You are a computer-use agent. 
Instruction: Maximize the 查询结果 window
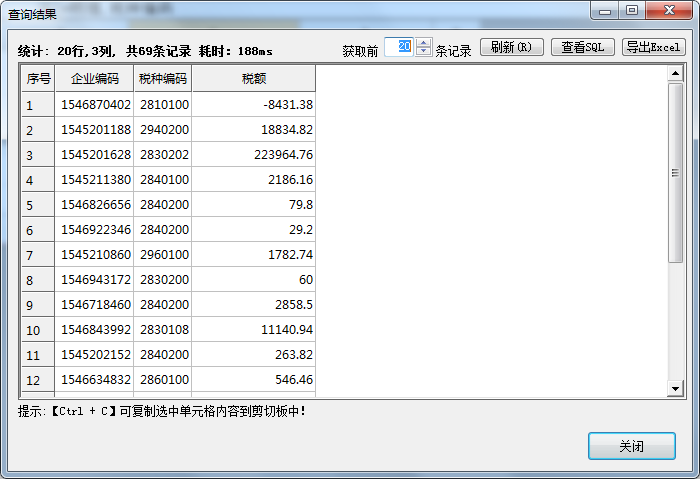[632, 10]
